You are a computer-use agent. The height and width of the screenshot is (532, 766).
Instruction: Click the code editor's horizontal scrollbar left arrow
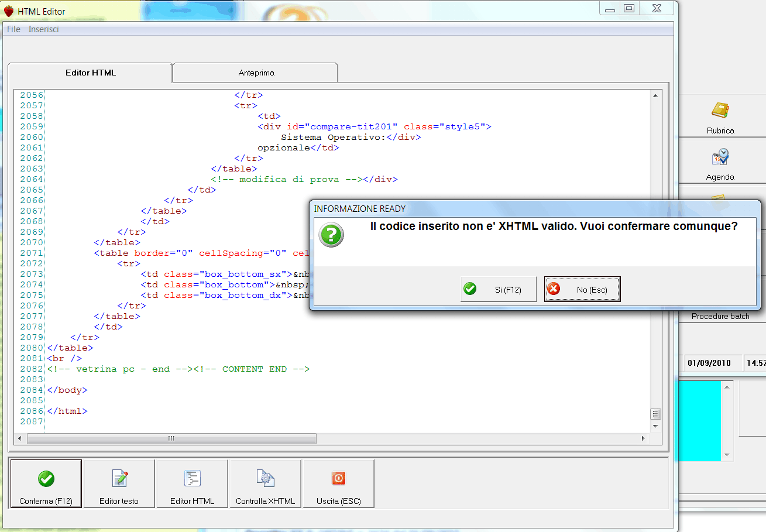pos(20,438)
